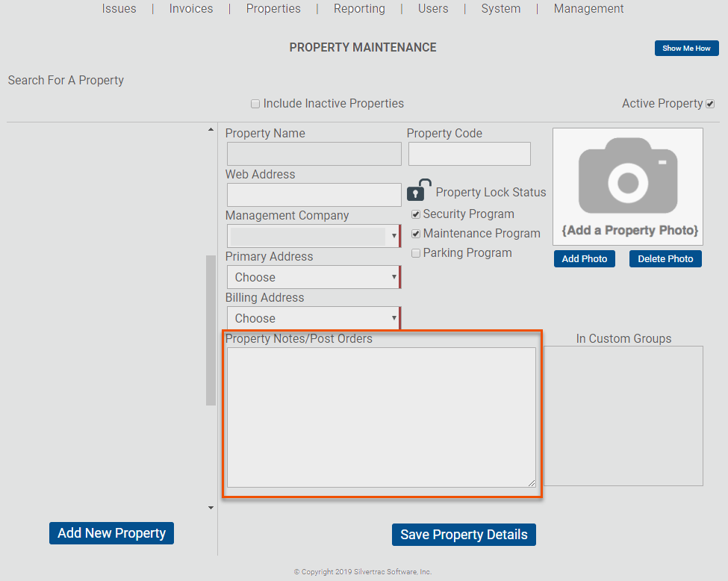This screenshot has height=581, width=728.
Task: Click the Add New Property button
Action: (x=111, y=533)
